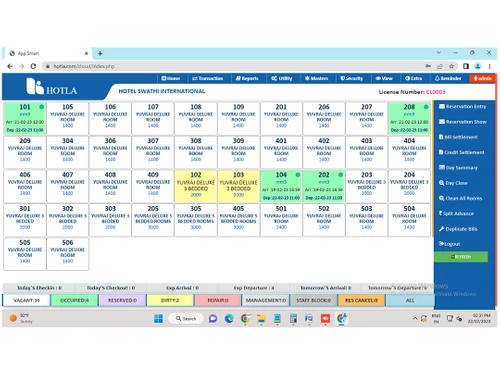Bookmark page with the star icon
Screen dimensions: 500x375
(452, 66)
